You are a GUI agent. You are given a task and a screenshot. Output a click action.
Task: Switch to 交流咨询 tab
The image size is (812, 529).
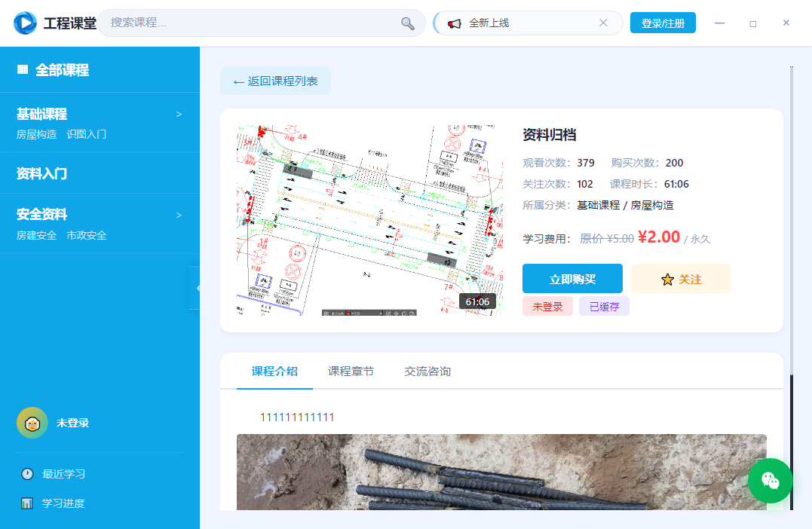pyautogui.click(x=427, y=371)
